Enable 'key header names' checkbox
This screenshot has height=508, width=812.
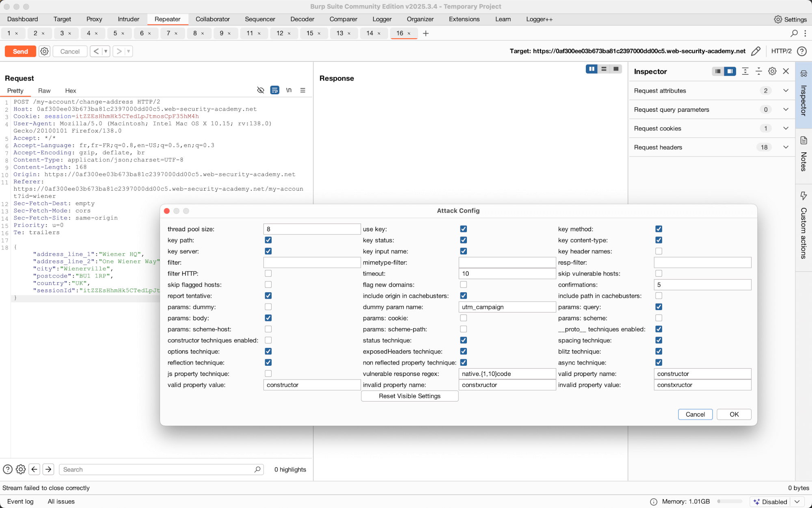click(x=659, y=251)
